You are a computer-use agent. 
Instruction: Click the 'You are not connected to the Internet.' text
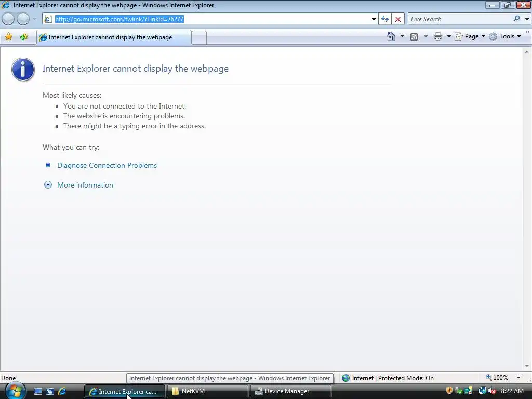[x=125, y=106]
